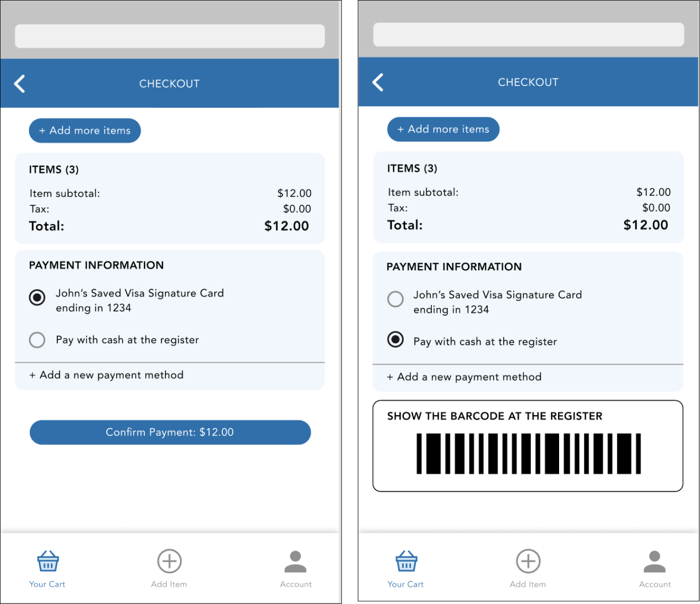Screen dimensions: 700x604
Task: Tap back arrow on left checkout screen
Action: (x=20, y=84)
